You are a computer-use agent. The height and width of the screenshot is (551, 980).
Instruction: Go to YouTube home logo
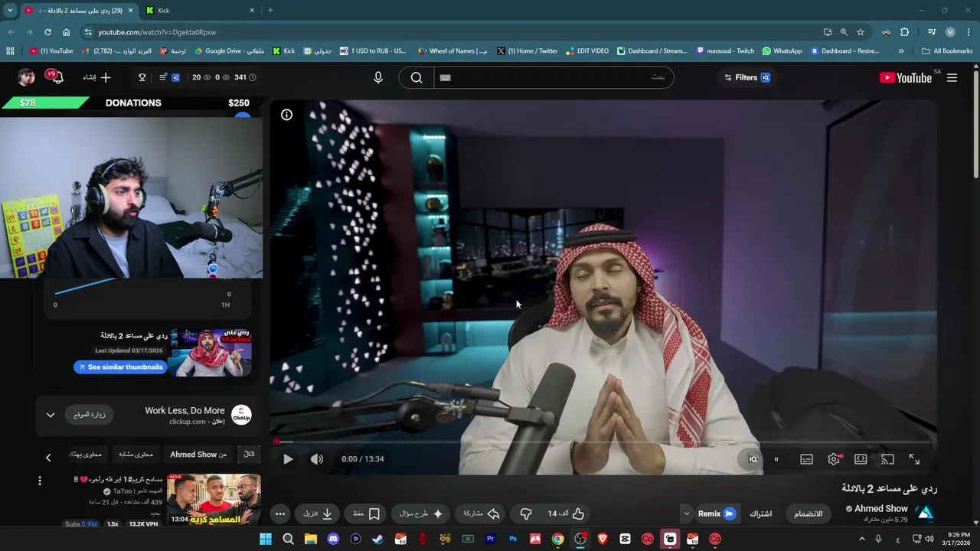point(906,77)
